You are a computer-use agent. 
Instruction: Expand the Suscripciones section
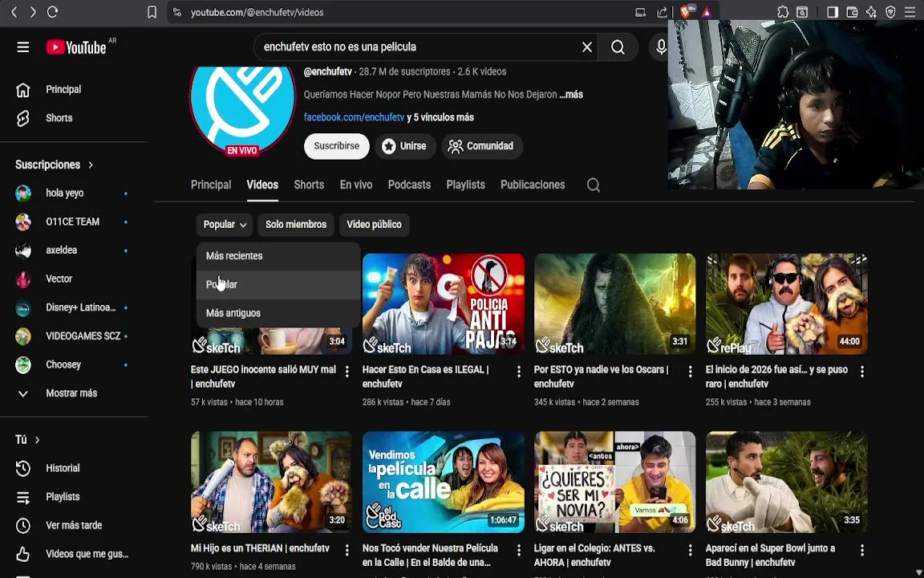tap(55, 165)
